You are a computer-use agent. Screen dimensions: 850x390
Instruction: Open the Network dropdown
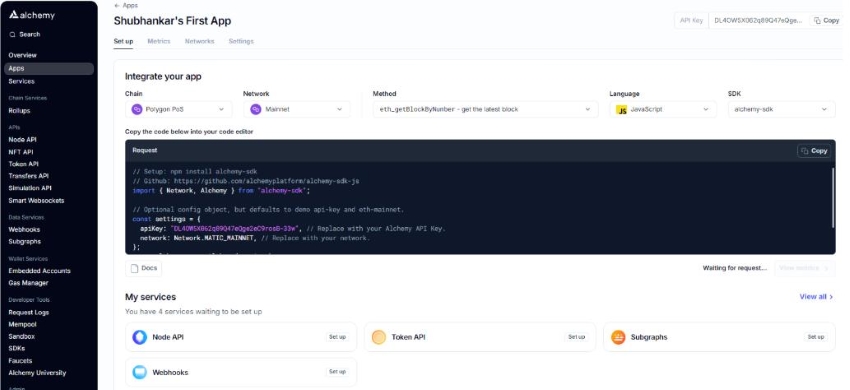pos(297,109)
